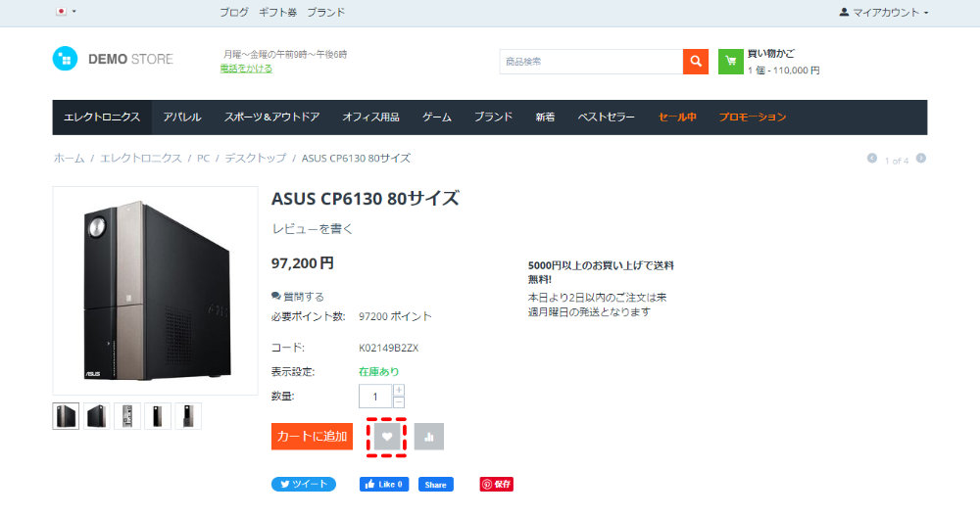Click ブランド link in top bar
The width and height of the screenshot is (980, 517).
click(x=325, y=12)
